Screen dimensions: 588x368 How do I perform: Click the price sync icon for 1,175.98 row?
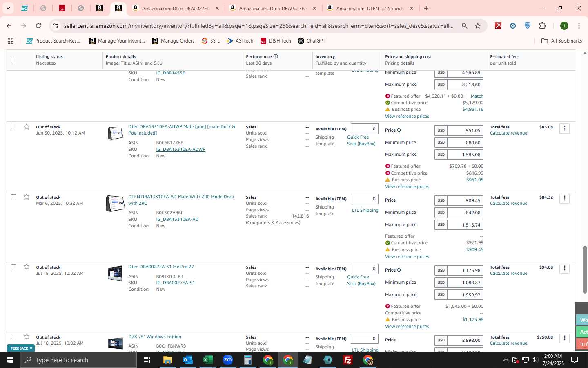coord(399,270)
